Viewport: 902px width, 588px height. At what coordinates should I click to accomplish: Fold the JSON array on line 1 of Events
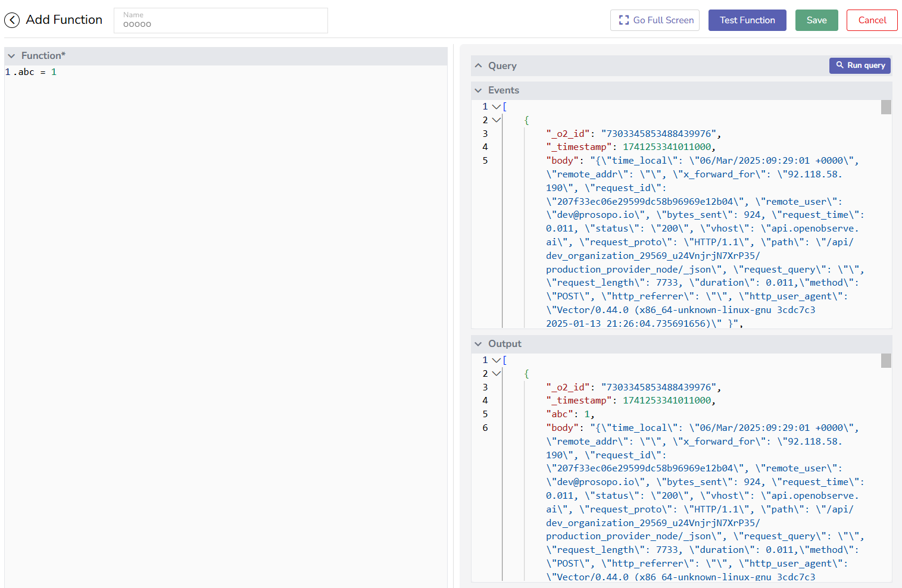tap(497, 106)
